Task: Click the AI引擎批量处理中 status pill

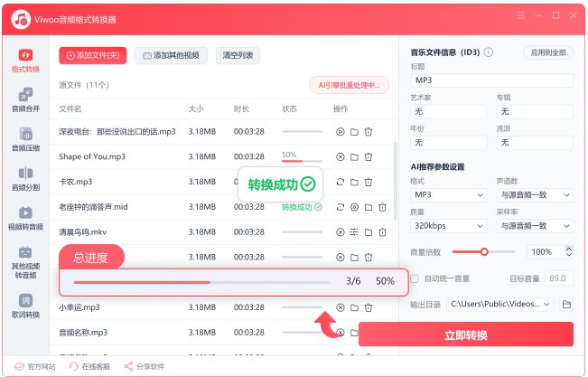Action: 350,85
